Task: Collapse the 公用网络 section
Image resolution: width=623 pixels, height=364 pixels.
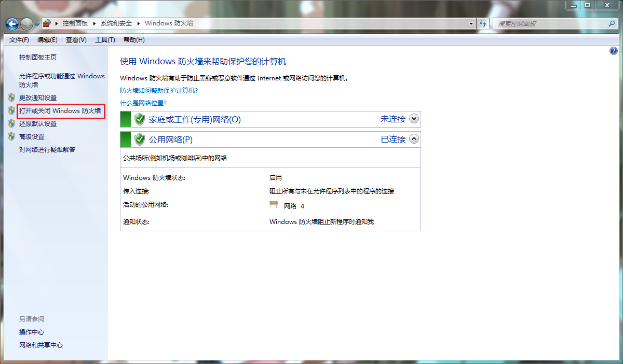Action: point(414,139)
